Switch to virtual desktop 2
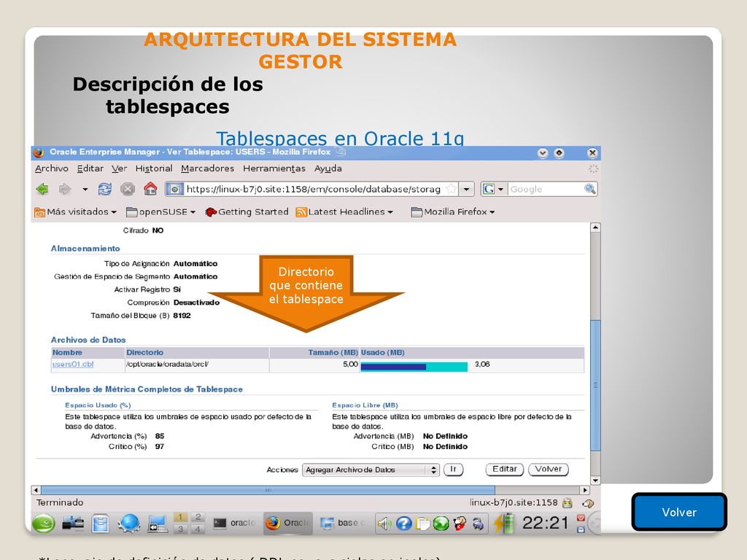The height and width of the screenshot is (560, 747). (x=198, y=517)
